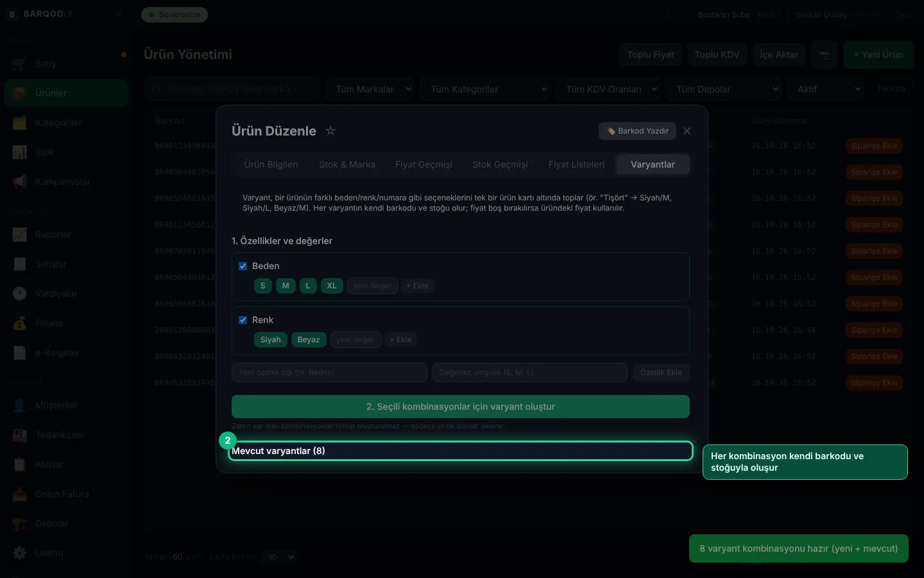The image size is (924, 578).
Task: Open Tedarikçiler factory icon
Action: (x=19, y=435)
